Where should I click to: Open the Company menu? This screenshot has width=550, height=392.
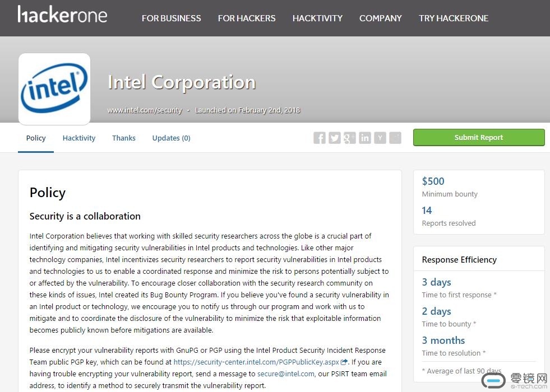381,18
